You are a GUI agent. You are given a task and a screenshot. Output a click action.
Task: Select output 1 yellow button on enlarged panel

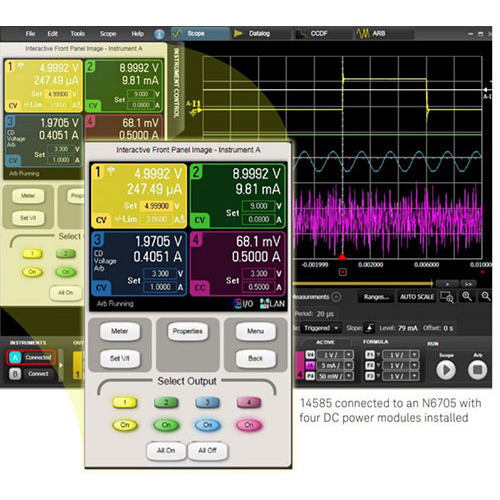click(125, 403)
